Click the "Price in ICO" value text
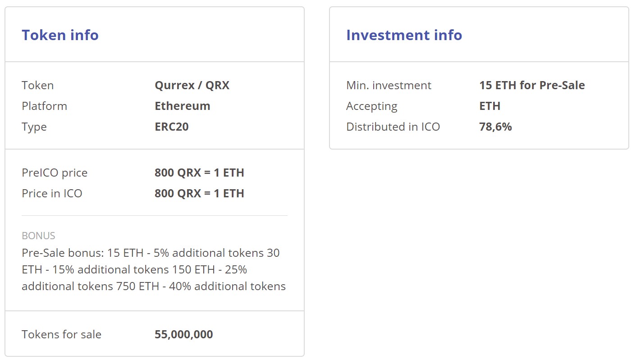This screenshot has width=636, height=364. (x=199, y=193)
